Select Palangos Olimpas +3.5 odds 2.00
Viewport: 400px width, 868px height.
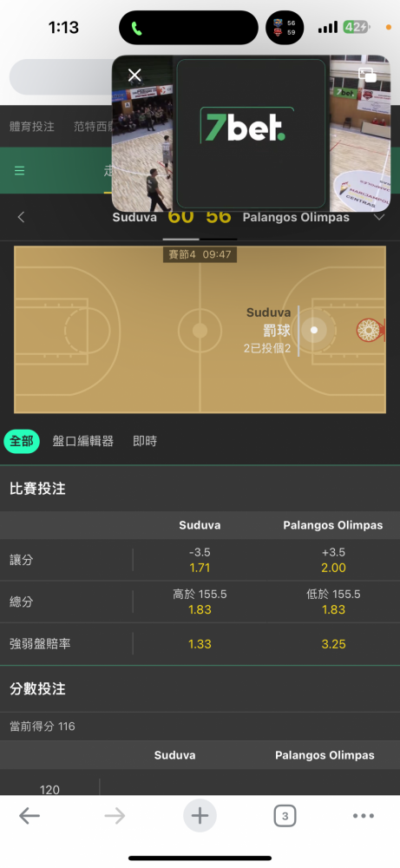333,560
